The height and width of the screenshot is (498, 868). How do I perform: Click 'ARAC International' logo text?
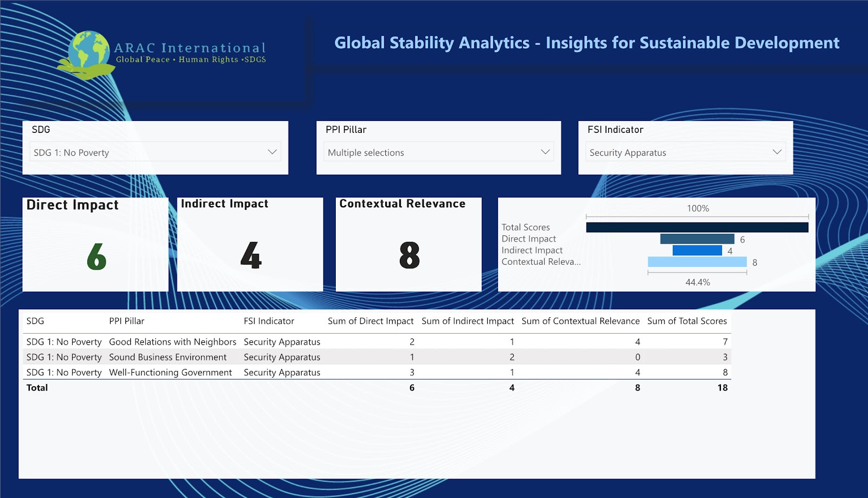tap(190, 48)
